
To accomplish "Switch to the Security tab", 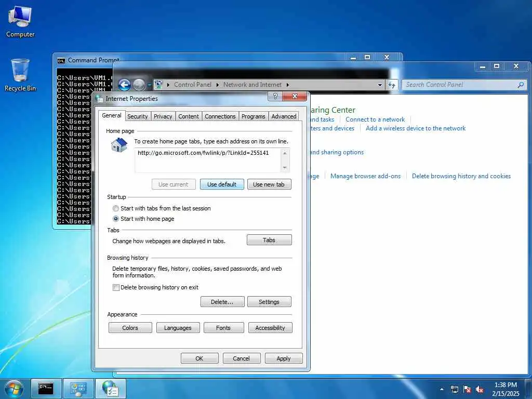I will [137, 116].
